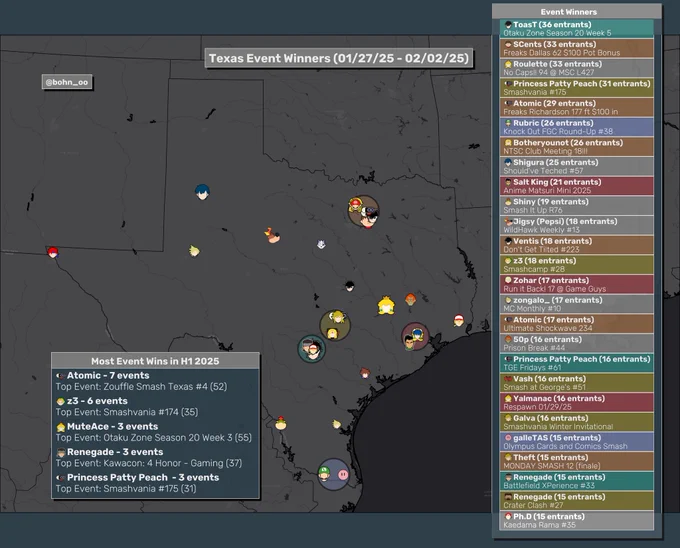Click the blonde long-haired head in the olive cluster
Image resolution: width=680 pixels, height=548 pixels.
point(332,333)
